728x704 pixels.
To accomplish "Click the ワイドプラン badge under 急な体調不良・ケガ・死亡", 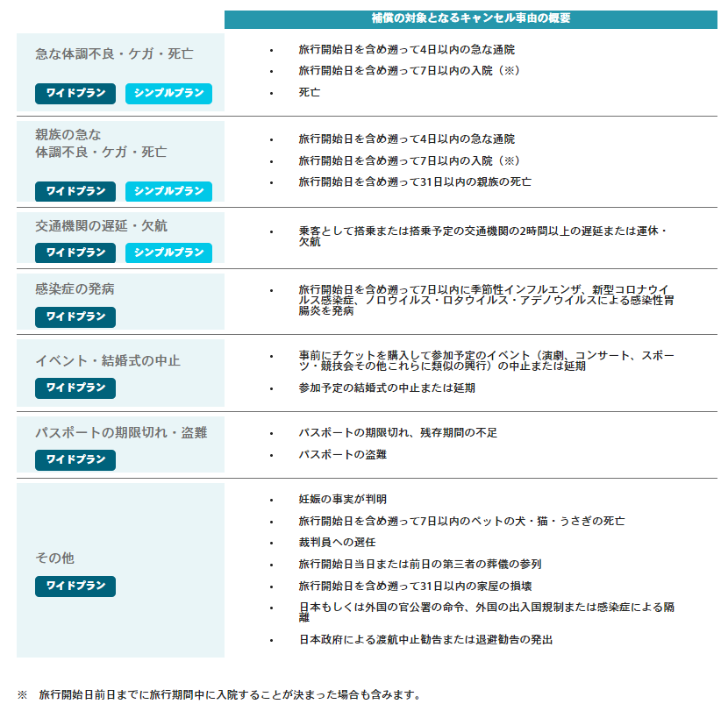I will point(75,93).
